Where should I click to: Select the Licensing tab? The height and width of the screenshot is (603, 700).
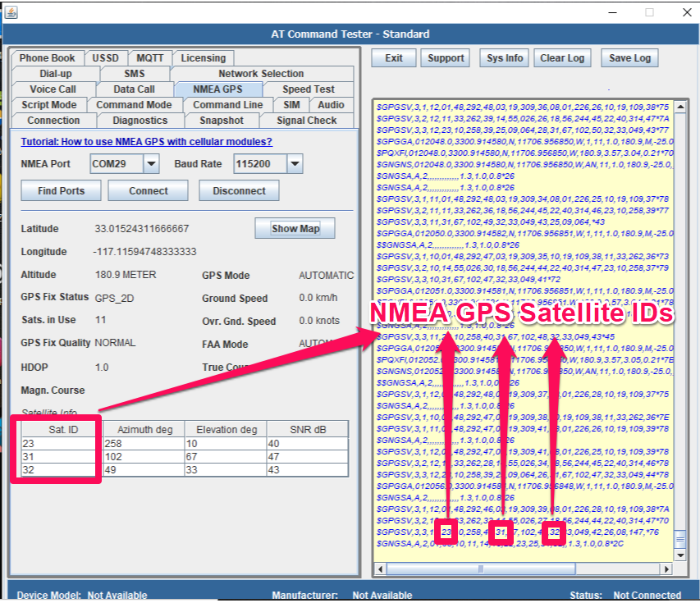coord(204,58)
